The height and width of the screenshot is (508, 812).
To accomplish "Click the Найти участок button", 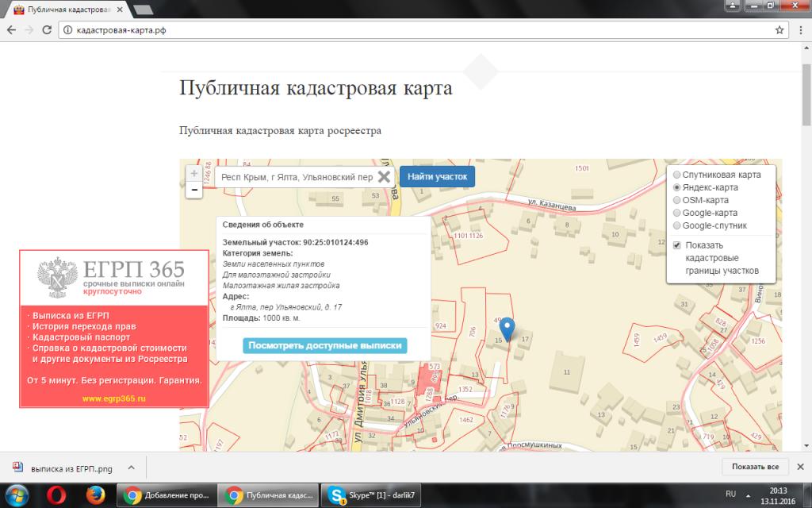I will pyautogui.click(x=437, y=177).
